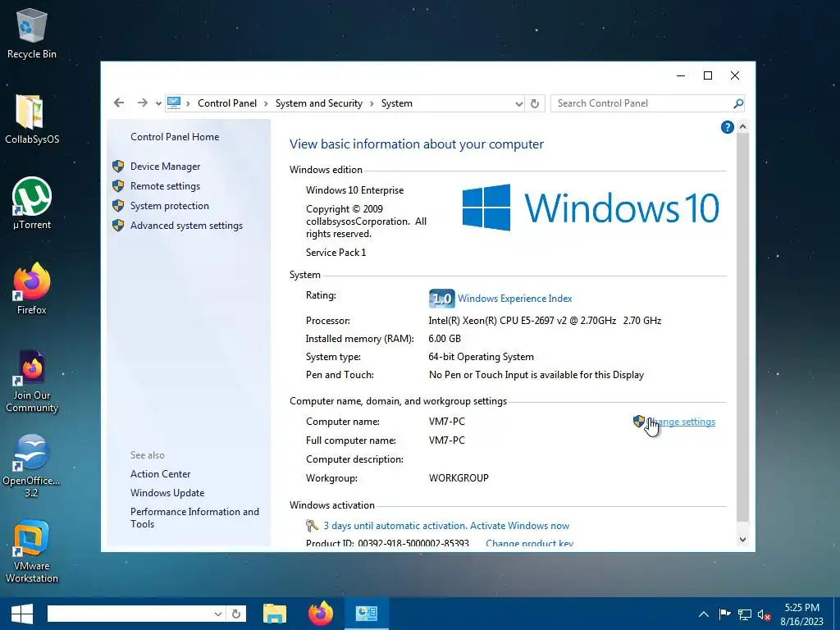
Task: Click Change product key link
Action: tap(529, 543)
